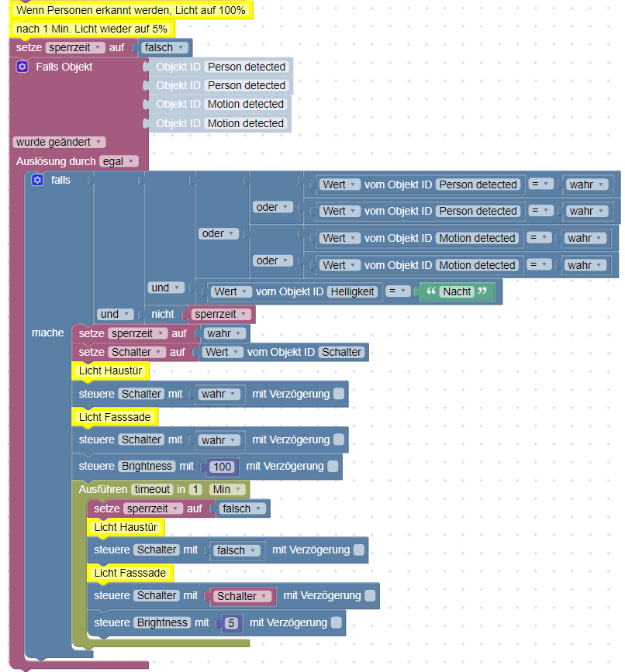Screen dimensions: 625x672
Task: Enable mit Verzögerung on steuere Schalter falsch
Action: [359, 550]
